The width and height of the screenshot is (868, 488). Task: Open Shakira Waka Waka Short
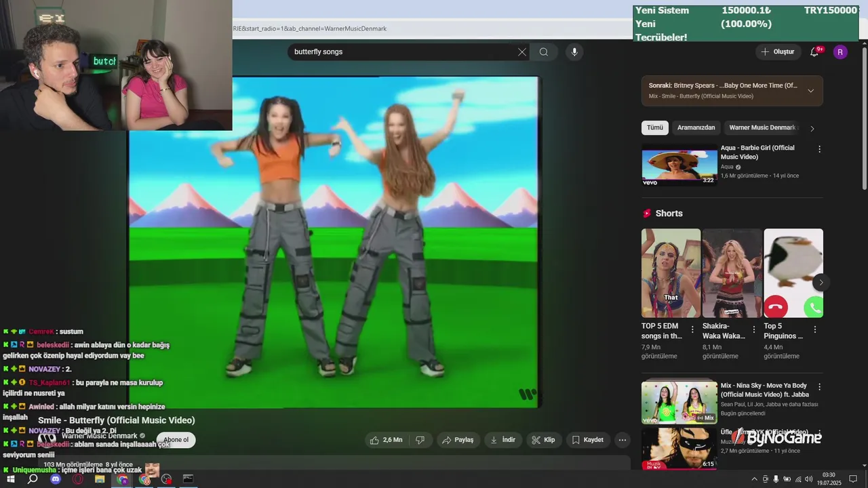pos(732,273)
